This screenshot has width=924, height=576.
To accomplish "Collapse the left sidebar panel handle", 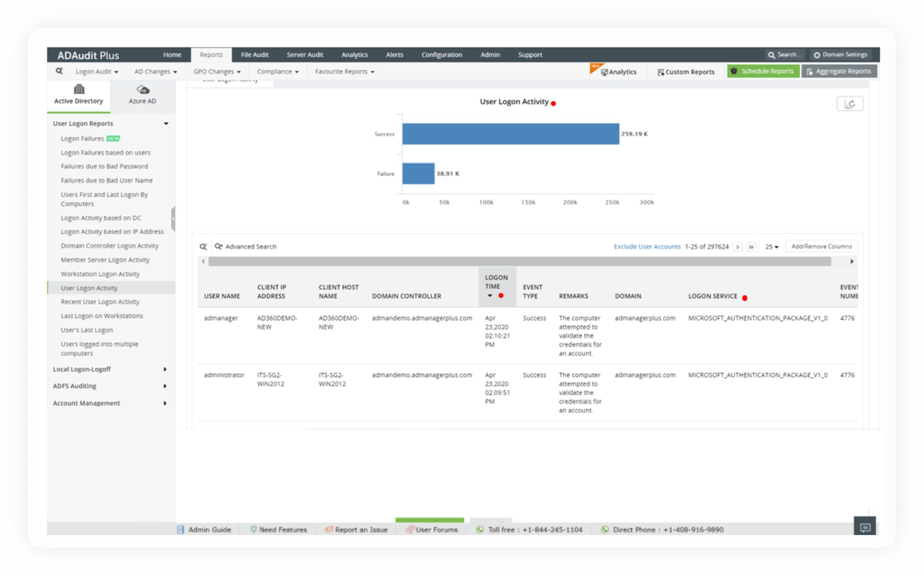I will click(x=173, y=218).
